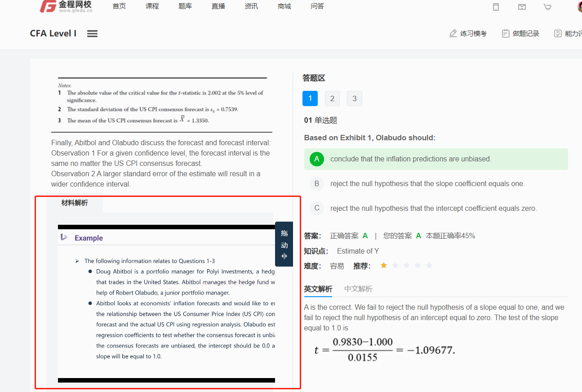Click note 3 about the consensus forecast mean
582x392 pixels.
[133, 120]
